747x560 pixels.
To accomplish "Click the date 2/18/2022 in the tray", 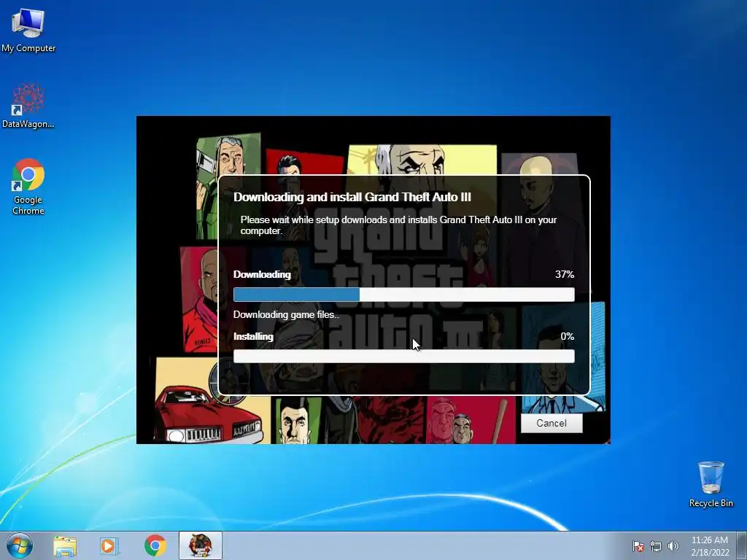I will tap(710, 553).
